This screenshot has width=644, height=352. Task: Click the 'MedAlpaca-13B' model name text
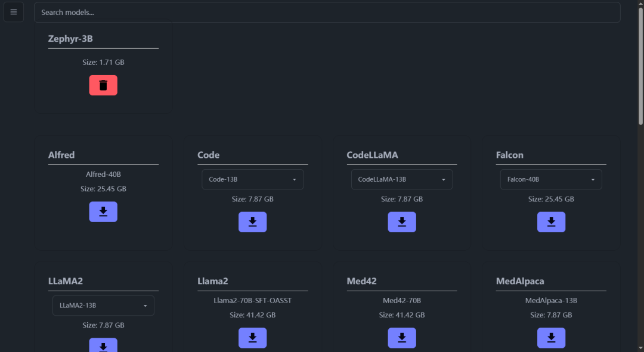[x=551, y=300]
